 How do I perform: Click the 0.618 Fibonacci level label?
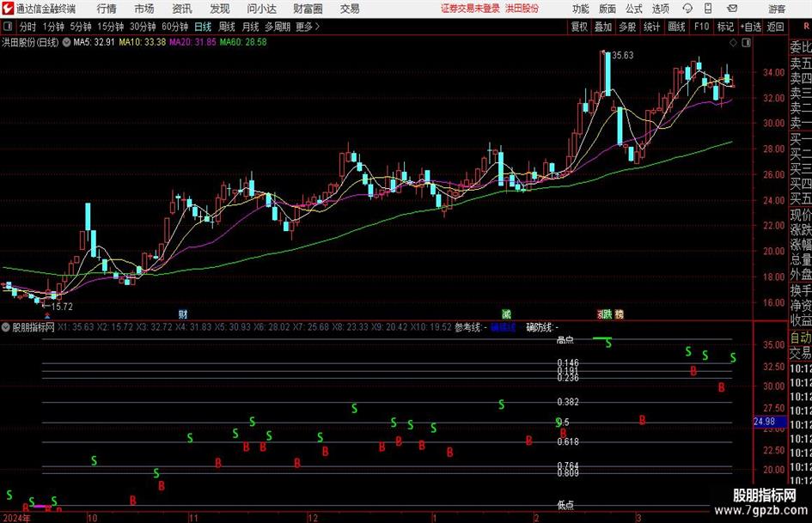coord(568,441)
